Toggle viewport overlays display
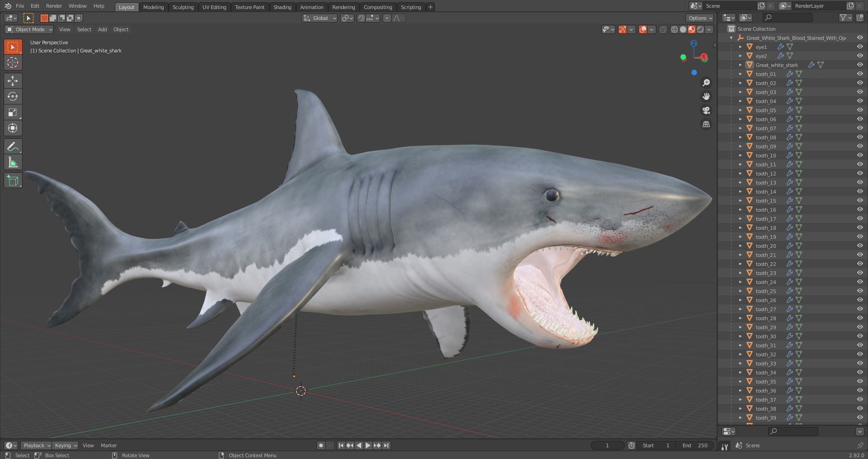The image size is (868, 459). (x=643, y=29)
